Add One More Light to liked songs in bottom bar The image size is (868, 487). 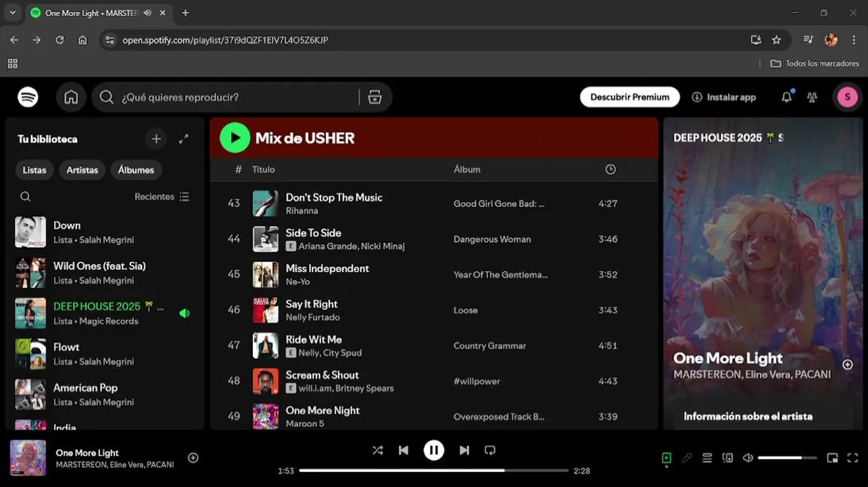[193, 458]
